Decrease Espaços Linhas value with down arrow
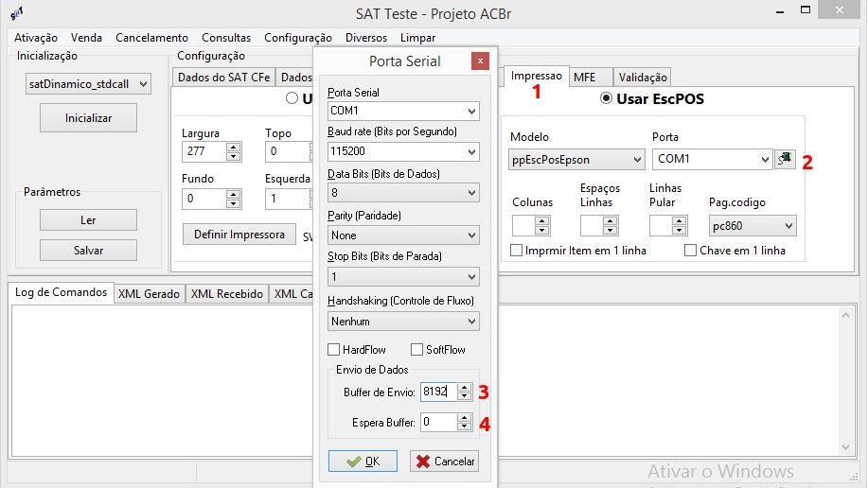 [610, 230]
